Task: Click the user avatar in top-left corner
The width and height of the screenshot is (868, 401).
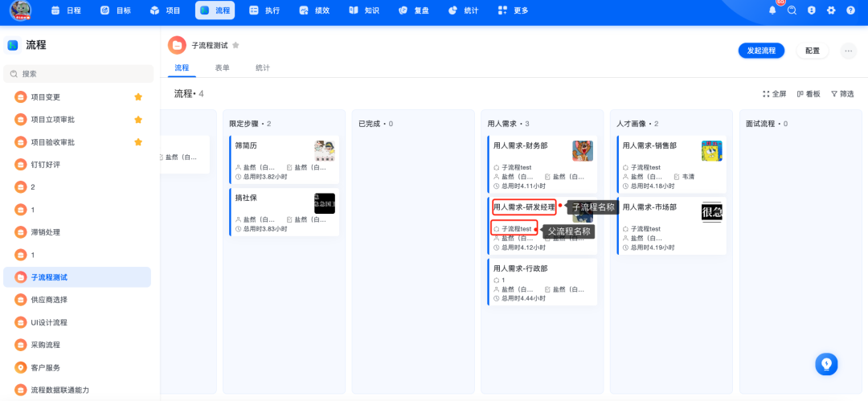Action: (x=20, y=10)
